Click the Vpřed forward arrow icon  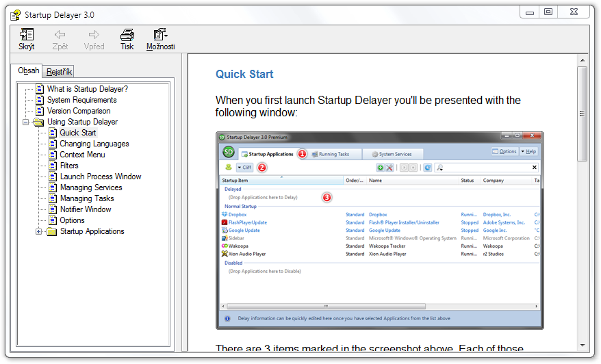94,35
